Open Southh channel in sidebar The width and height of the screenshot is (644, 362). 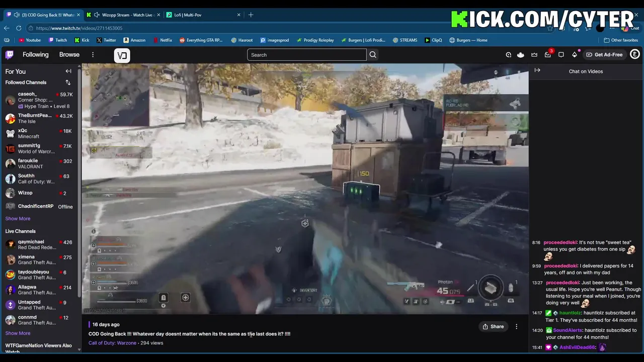coord(39,178)
